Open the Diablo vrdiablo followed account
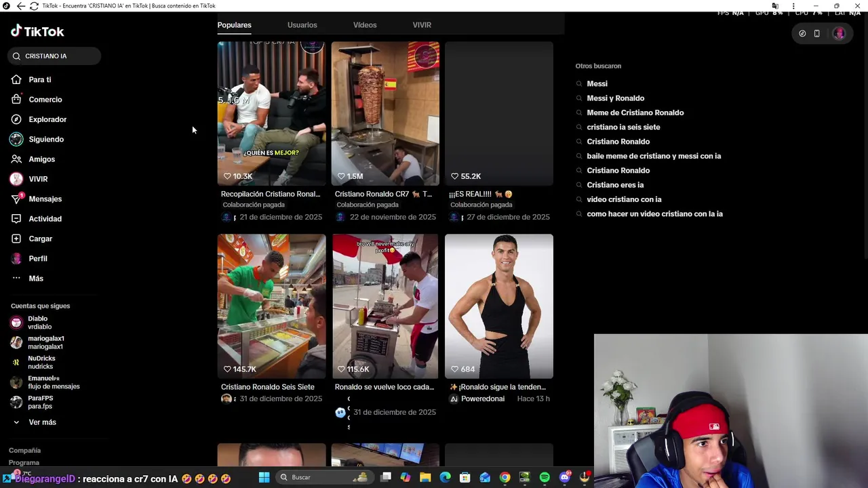This screenshot has width=868, height=488. [31, 323]
